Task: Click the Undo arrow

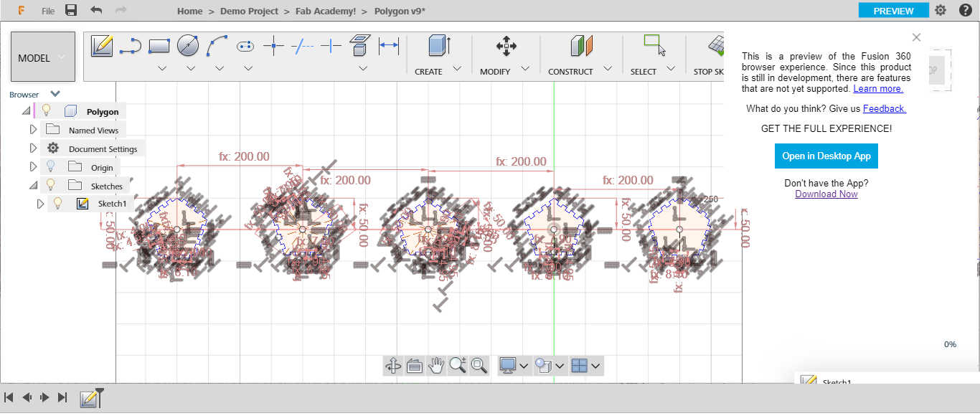Action: tap(96, 10)
